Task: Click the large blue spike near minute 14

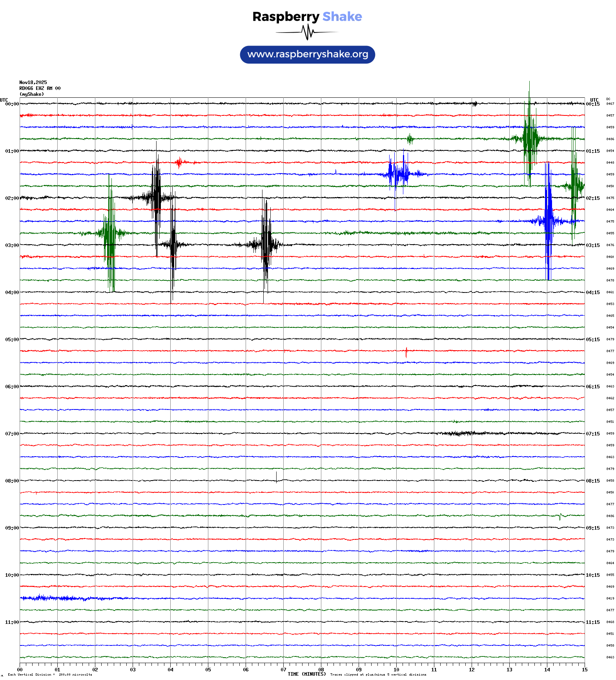Action: (548, 221)
